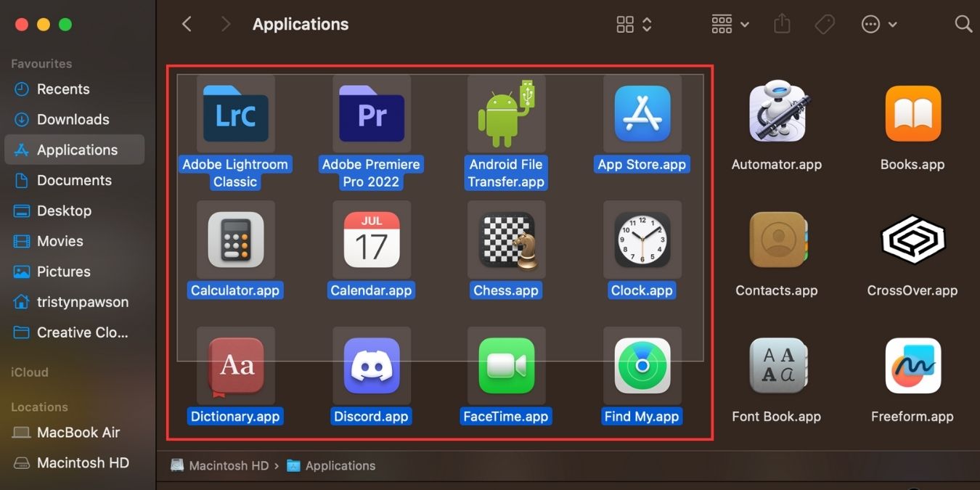Viewport: 980px width, 490px height.
Task: Select the Adobe Premiere Pro 2022 icon
Action: (x=371, y=113)
